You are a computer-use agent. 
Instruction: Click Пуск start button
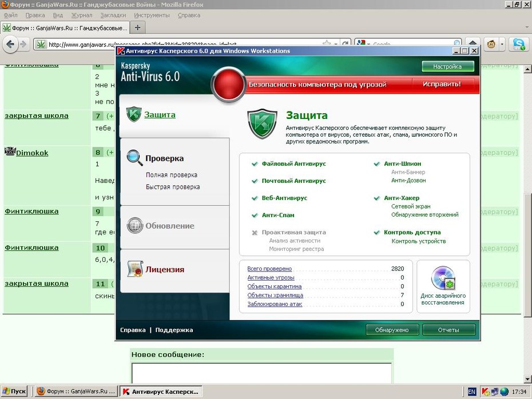(x=14, y=391)
